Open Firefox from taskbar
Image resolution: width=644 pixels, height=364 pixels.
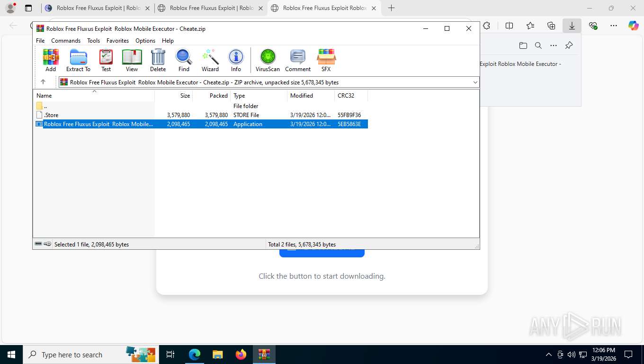click(241, 355)
